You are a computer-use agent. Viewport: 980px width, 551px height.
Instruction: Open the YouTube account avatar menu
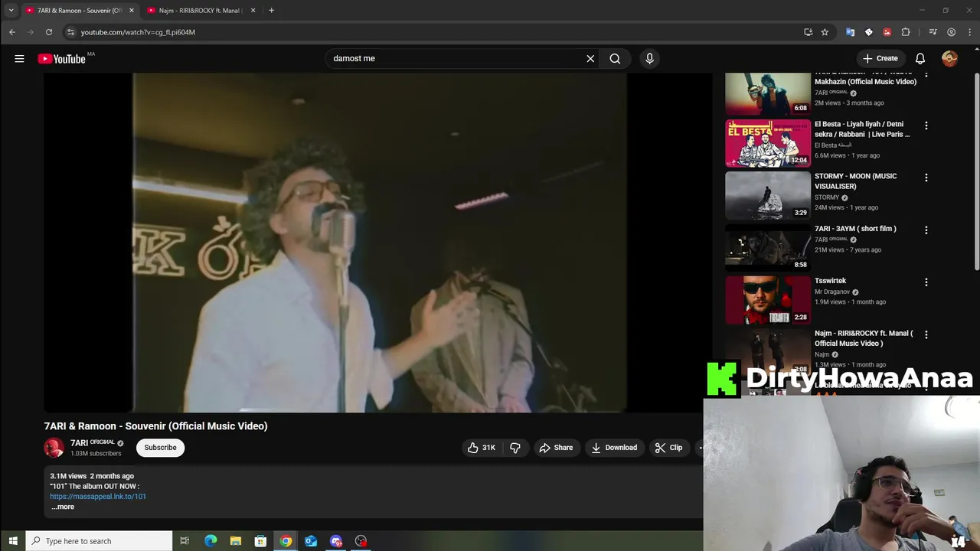pos(949,58)
